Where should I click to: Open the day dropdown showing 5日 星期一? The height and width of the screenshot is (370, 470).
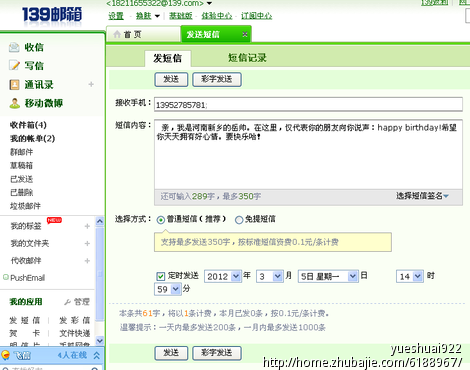coord(328,276)
